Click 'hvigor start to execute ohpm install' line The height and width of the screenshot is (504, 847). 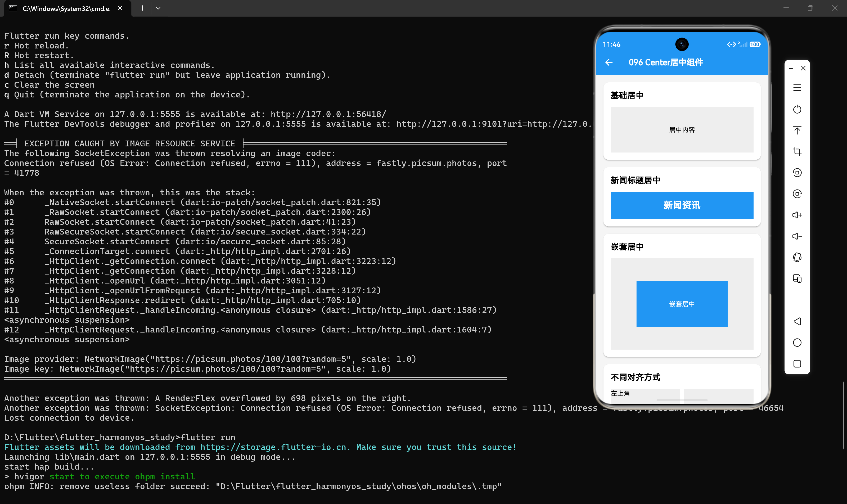click(x=100, y=476)
